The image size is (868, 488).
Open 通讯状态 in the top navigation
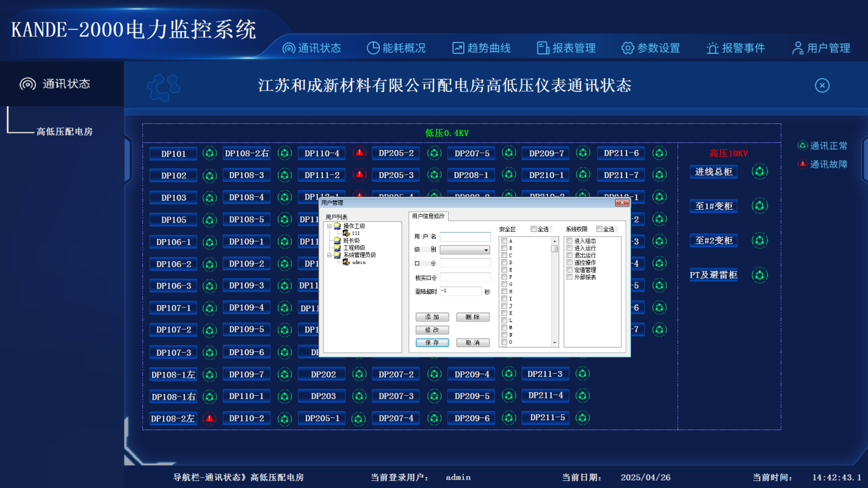312,48
